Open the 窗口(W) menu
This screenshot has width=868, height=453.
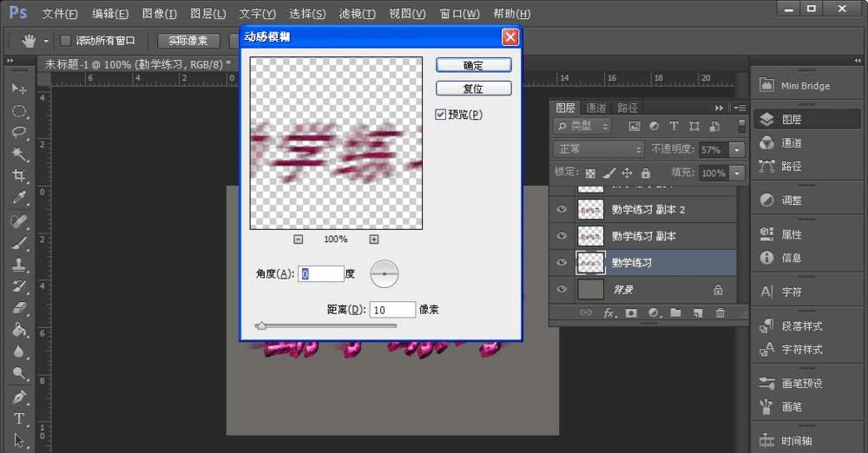[459, 13]
